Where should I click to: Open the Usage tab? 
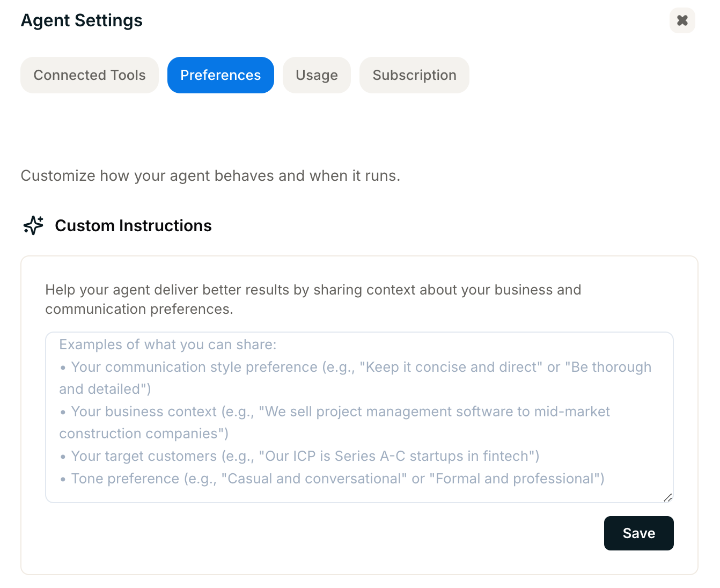[x=317, y=75]
